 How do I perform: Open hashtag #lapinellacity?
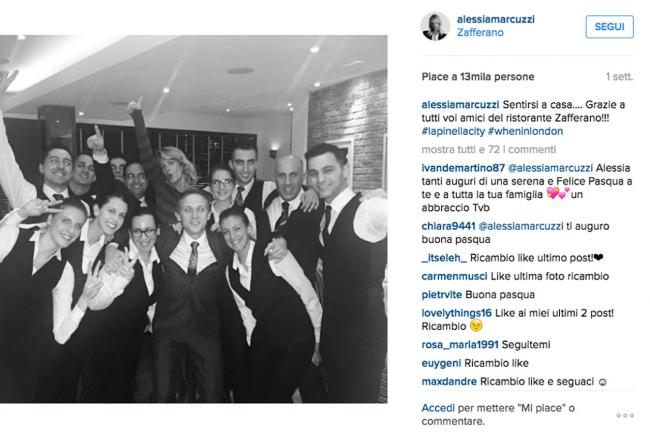pyautogui.click(x=453, y=131)
